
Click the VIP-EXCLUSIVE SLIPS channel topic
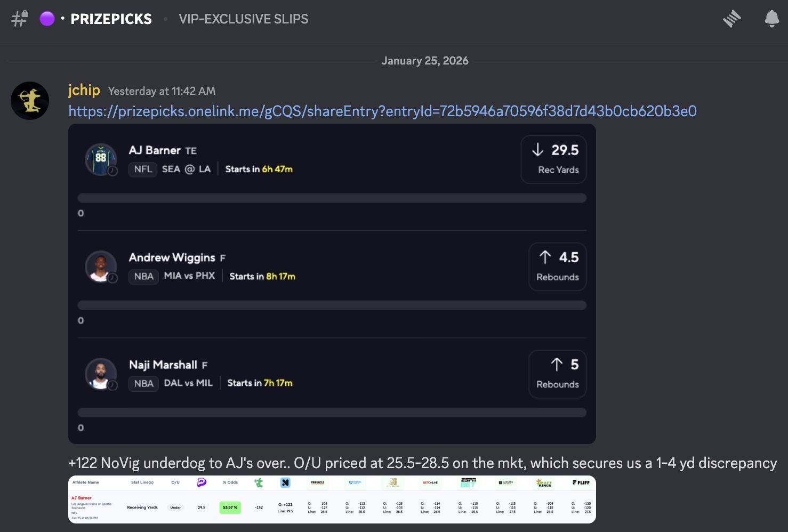[244, 19]
